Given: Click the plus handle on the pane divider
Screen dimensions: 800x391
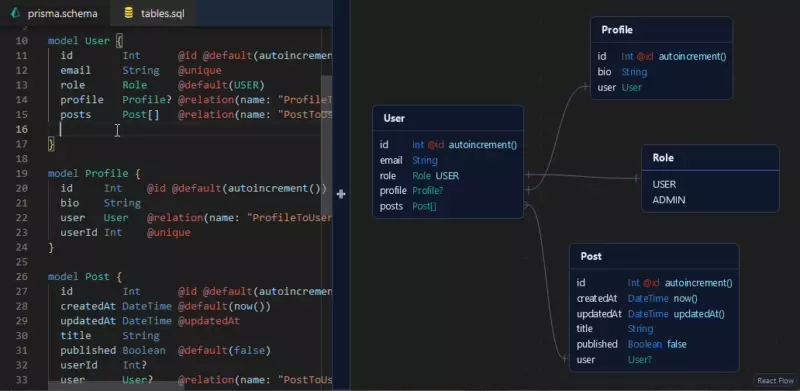Looking at the screenshot, I should click(x=341, y=194).
